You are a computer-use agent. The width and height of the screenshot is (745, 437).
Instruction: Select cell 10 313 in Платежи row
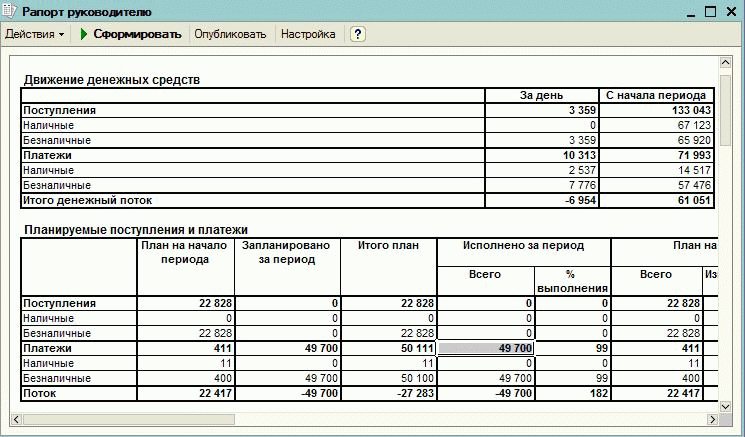tap(542, 155)
